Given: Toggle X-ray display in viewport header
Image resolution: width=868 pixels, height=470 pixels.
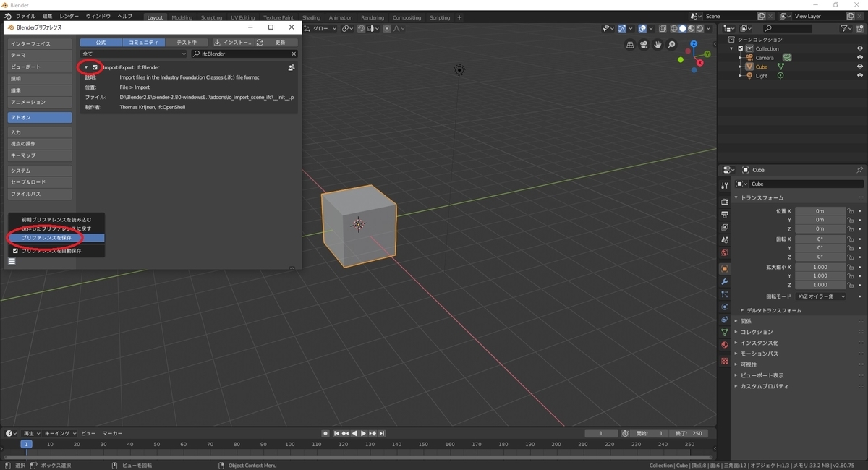Looking at the screenshot, I should 662,29.
